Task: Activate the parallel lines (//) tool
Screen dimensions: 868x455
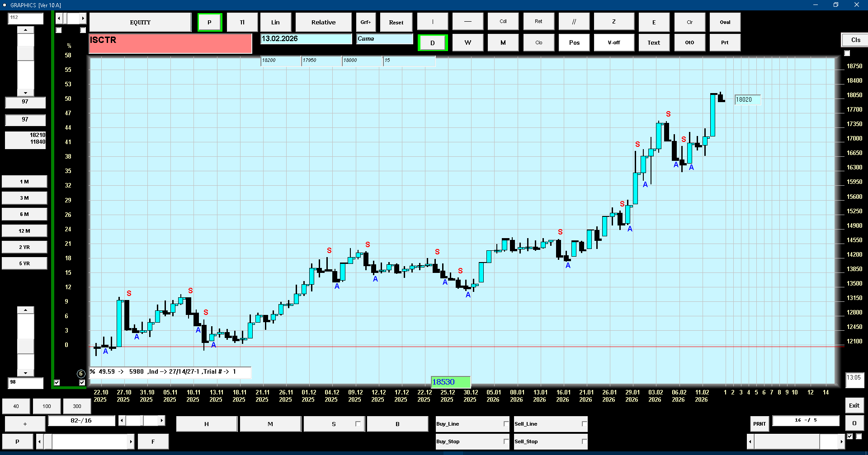Action: 574,22
